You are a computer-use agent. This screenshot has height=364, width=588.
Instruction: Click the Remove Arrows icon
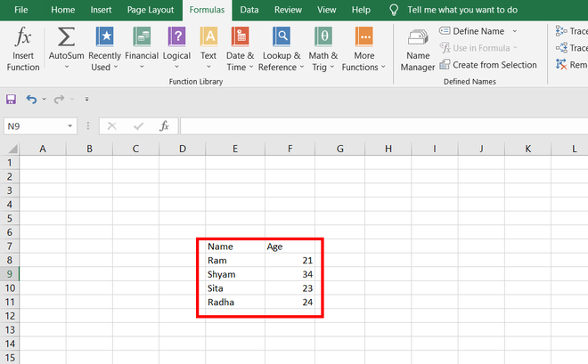561,64
